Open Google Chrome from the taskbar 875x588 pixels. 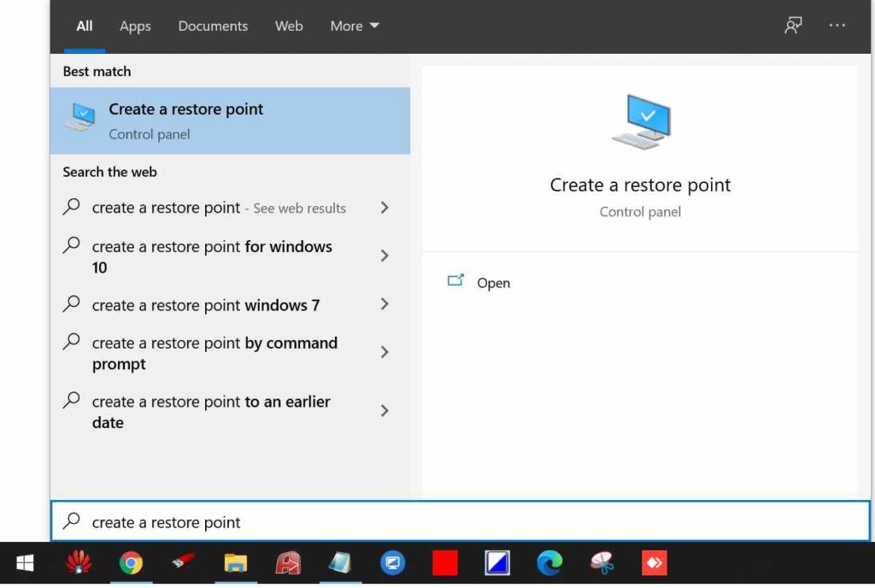click(x=131, y=563)
